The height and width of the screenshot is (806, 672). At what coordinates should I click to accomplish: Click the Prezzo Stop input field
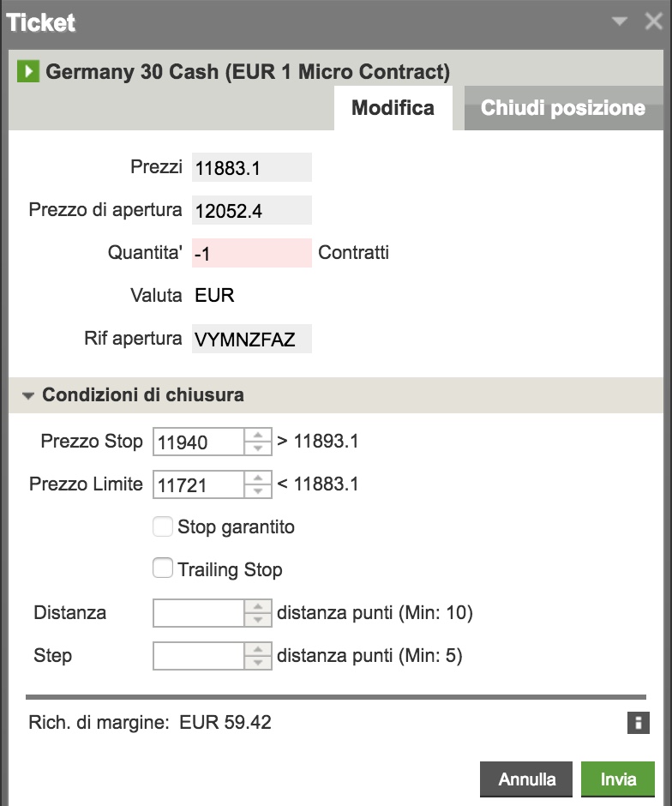(199, 442)
